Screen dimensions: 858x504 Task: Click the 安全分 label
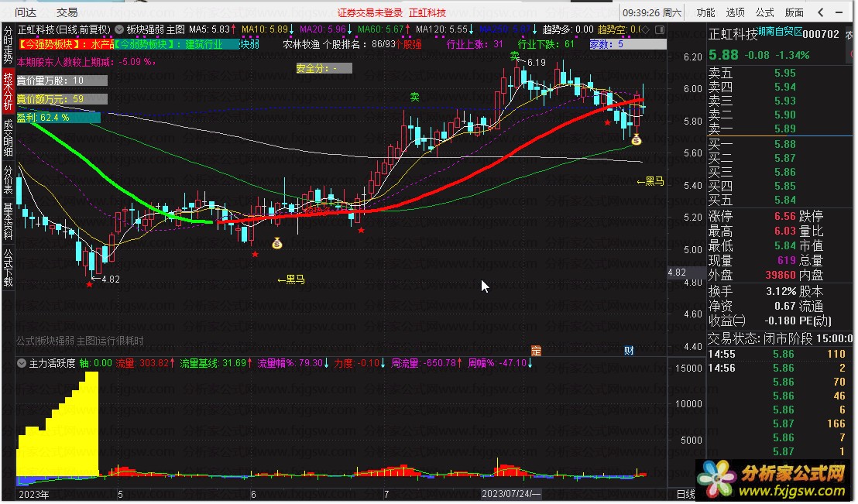pyautogui.click(x=324, y=68)
